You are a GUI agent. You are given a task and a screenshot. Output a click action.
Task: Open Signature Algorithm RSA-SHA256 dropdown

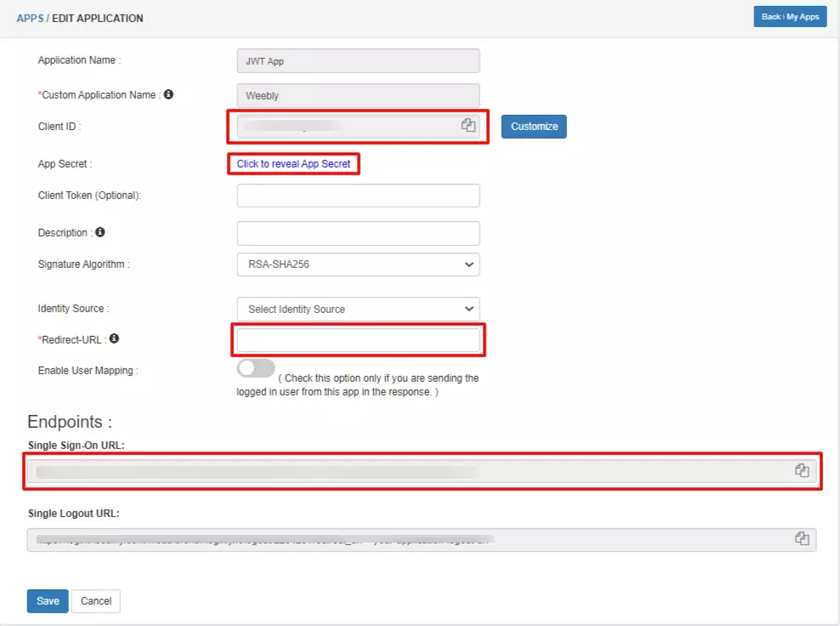(x=358, y=265)
